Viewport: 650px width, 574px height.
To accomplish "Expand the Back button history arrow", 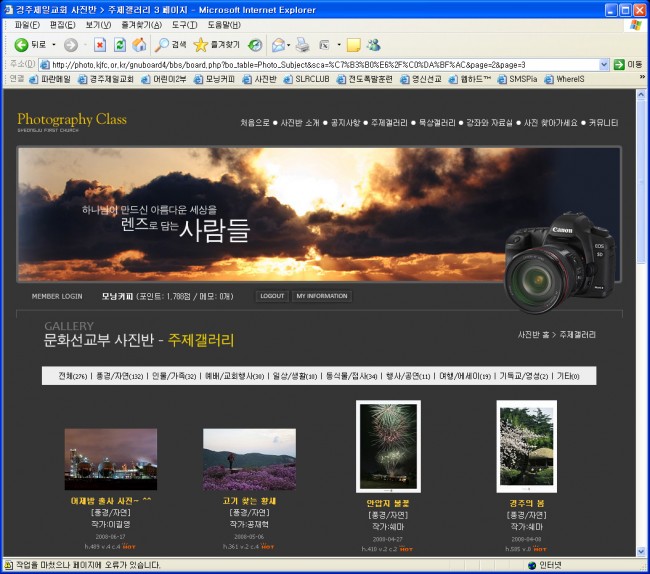I will click(52, 45).
